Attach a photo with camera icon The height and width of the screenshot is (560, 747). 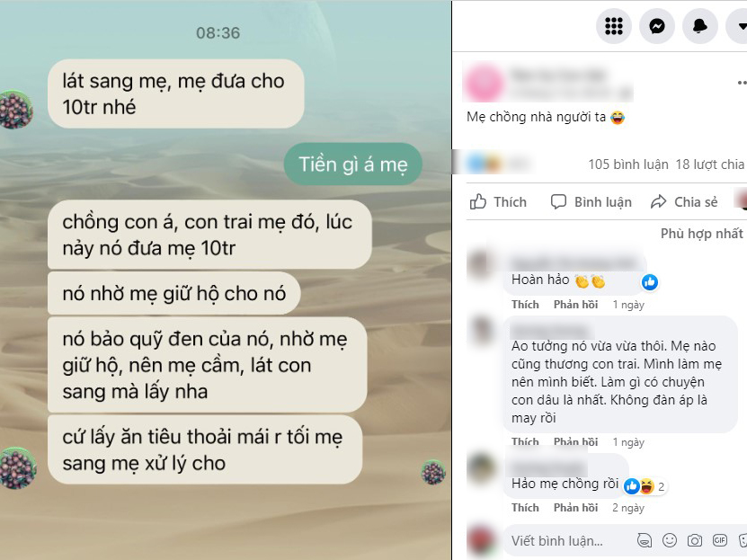pos(695,540)
